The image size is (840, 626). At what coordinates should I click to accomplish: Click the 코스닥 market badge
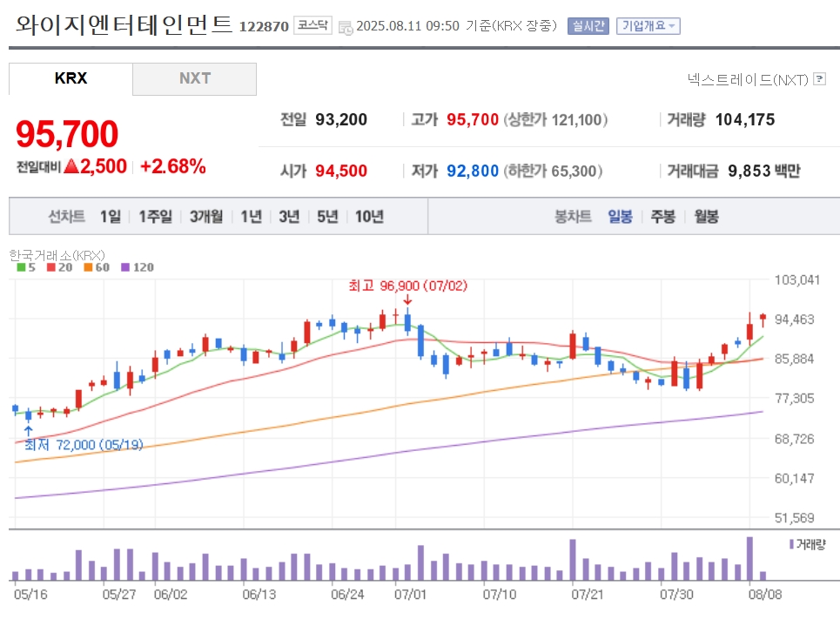[312, 25]
